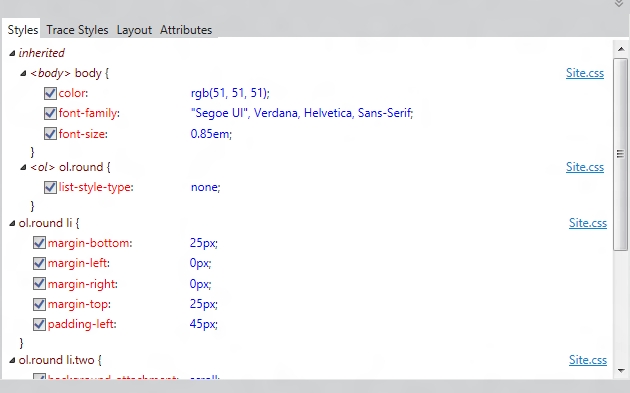
Task: Disable the margin-bottom property
Action: pyautogui.click(x=39, y=243)
